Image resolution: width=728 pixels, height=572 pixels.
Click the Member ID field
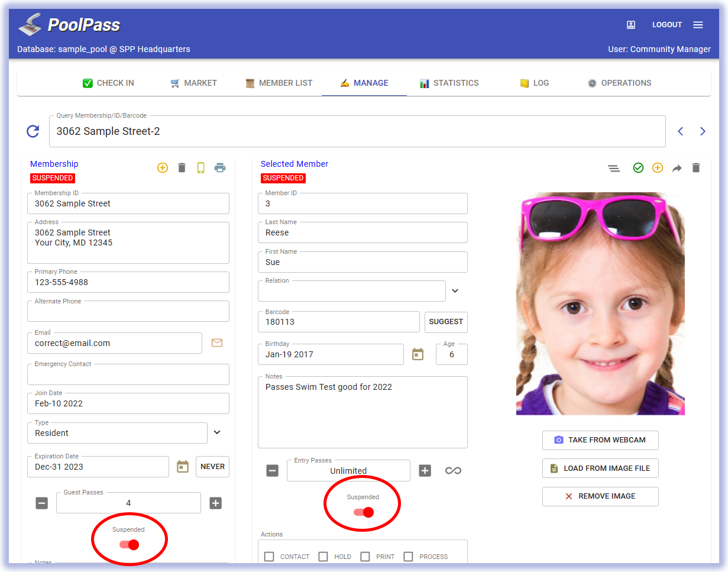coord(363,203)
